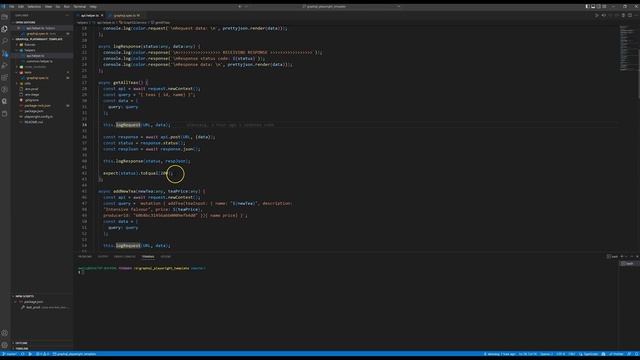Open playwright.config.ts in Explorer

pos(38,117)
